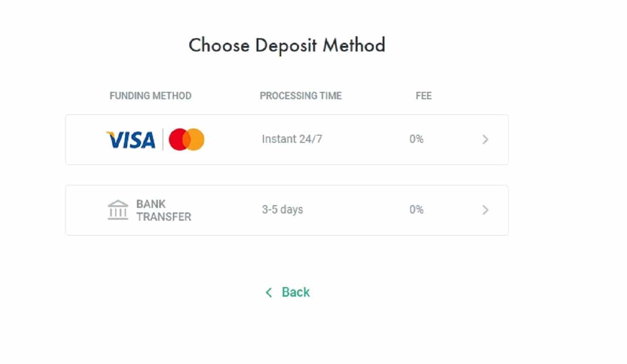Click the word TRANSFER in bank option
The width and height of the screenshot is (627, 364).
click(x=164, y=217)
